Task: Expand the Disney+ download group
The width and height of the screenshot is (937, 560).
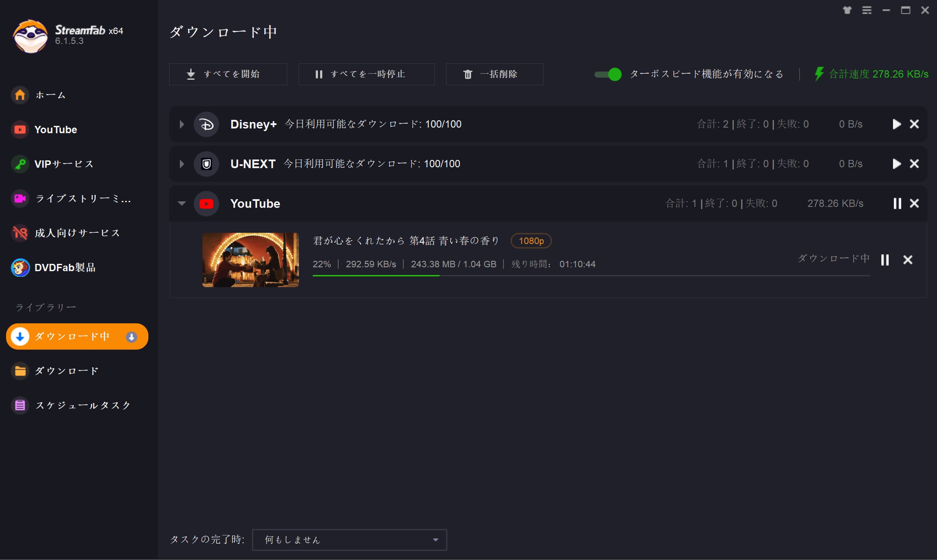Action: (x=182, y=124)
